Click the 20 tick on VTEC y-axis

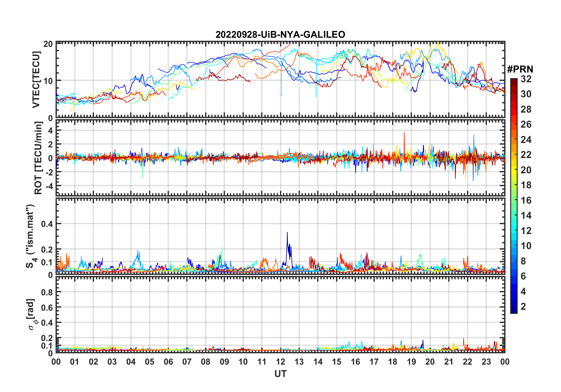(48, 44)
